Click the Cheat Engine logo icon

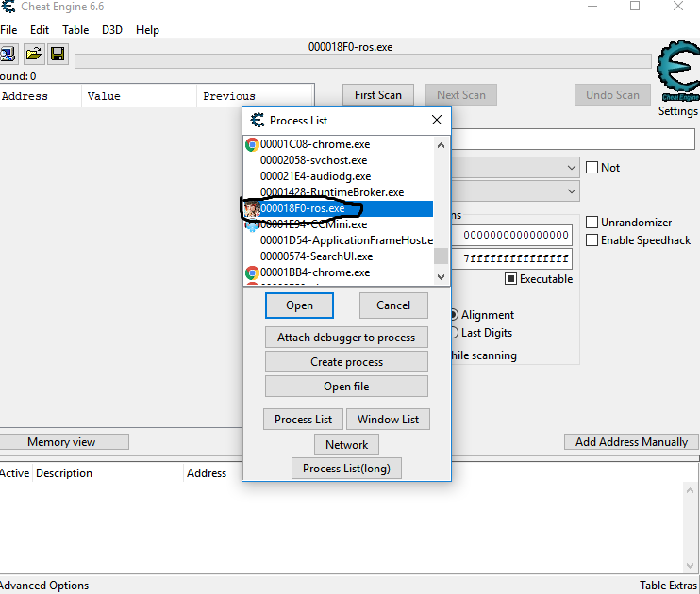click(x=678, y=71)
